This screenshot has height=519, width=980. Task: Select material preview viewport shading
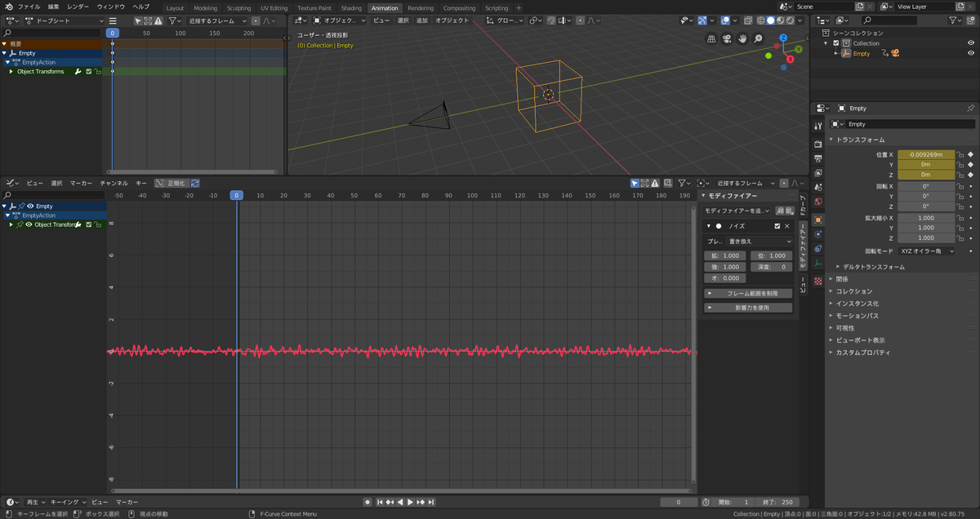(x=780, y=20)
